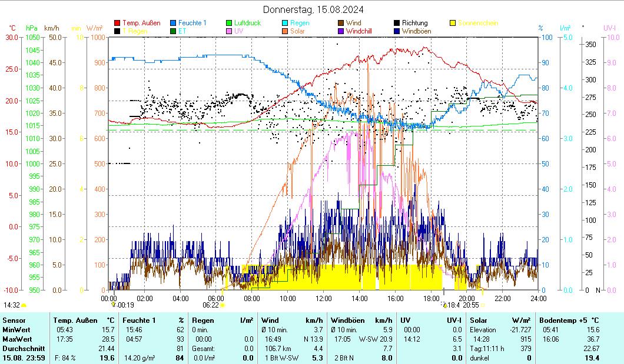624x364 pixels.
Task: Click the red Temp. Außen legend swatch
Action: click(x=117, y=23)
